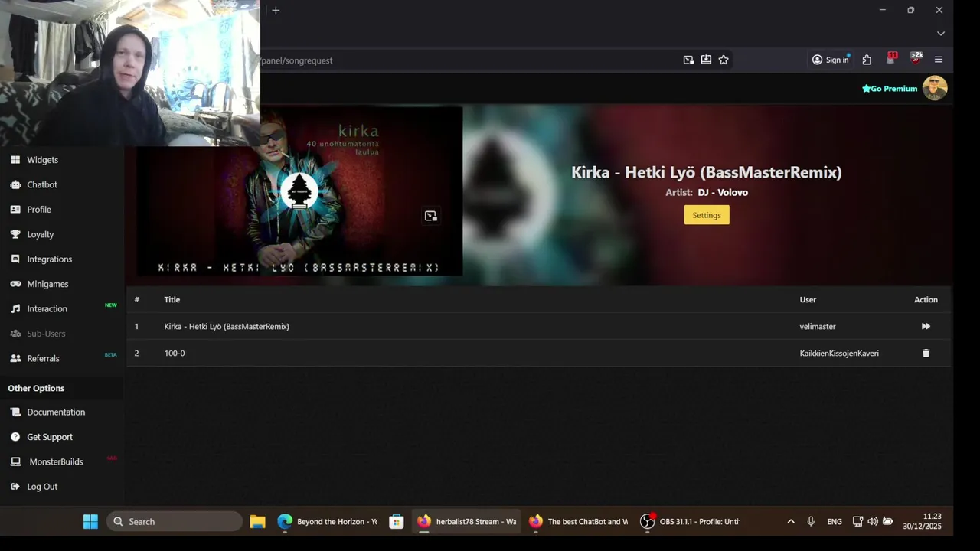Click the address bar picture-in-picture icon
This screenshot has width=980, height=551.
[688, 60]
